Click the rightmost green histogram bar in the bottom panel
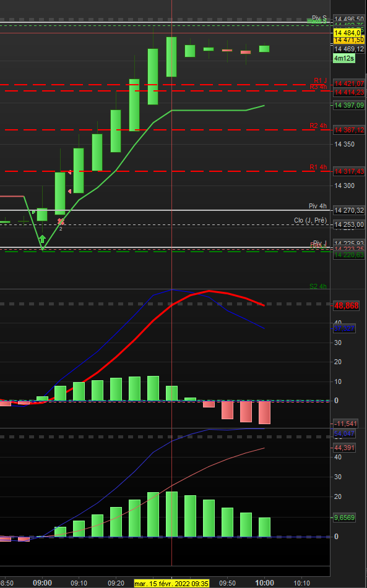Screen dimensions: 367x588 coord(264,527)
